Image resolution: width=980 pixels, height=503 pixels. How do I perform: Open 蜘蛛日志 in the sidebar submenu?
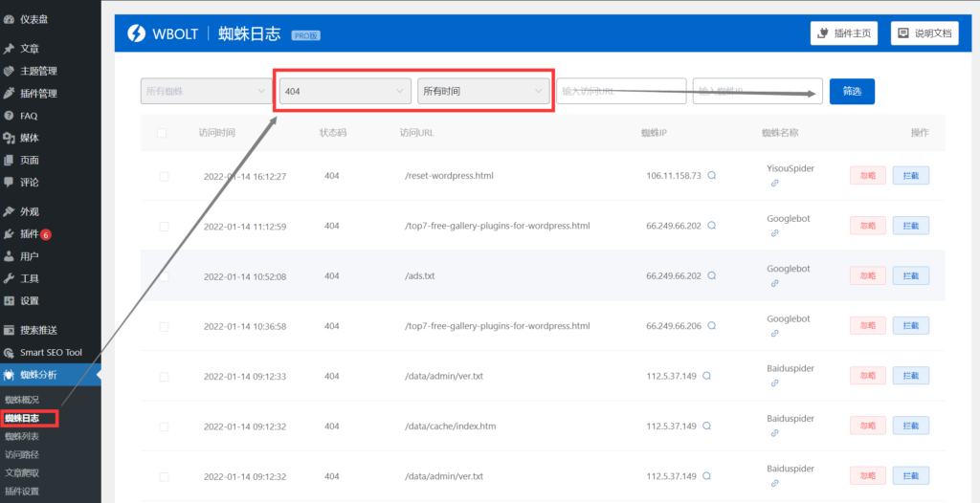[x=22, y=418]
